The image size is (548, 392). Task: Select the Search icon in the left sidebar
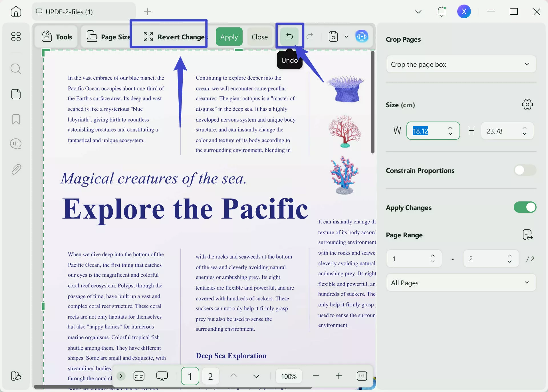click(x=16, y=68)
